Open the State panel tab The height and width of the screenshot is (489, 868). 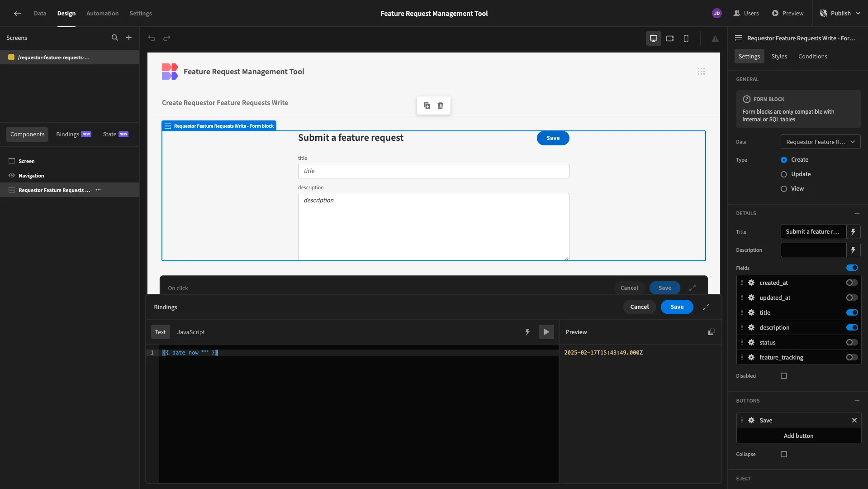[115, 134]
